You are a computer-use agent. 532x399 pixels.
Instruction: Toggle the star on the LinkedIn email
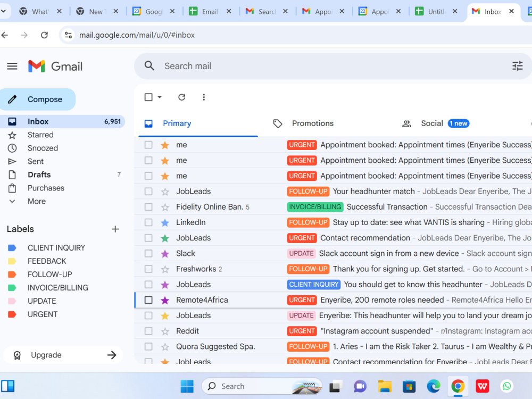[x=165, y=222]
